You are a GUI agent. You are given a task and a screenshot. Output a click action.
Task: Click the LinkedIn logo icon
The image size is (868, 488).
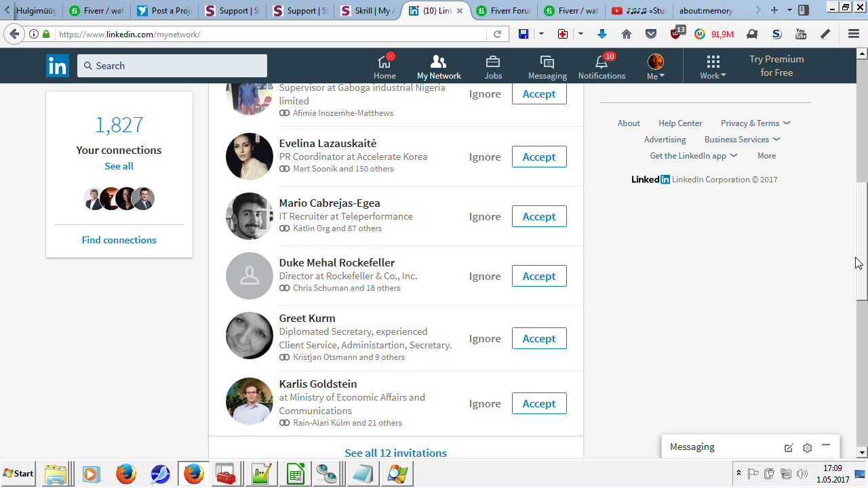click(x=58, y=66)
